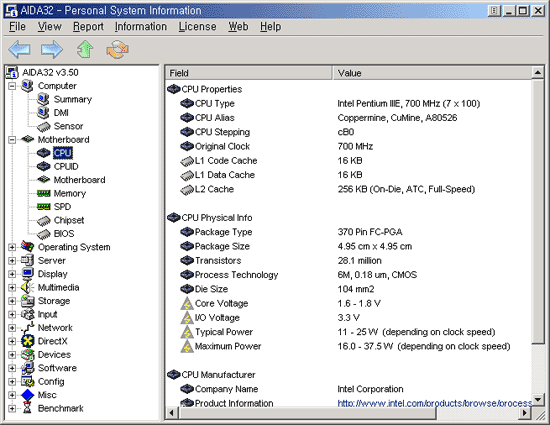Click the green up-level arrow icon

tap(85, 49)
